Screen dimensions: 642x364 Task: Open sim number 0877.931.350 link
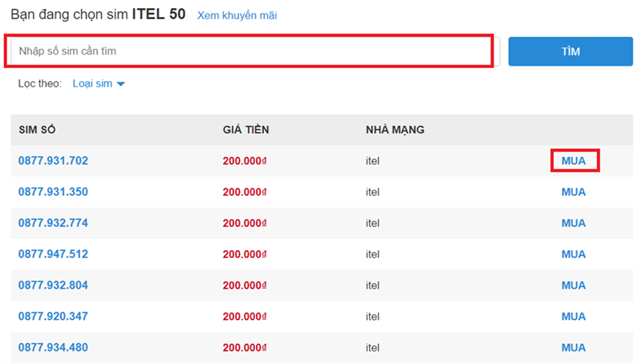53,192
